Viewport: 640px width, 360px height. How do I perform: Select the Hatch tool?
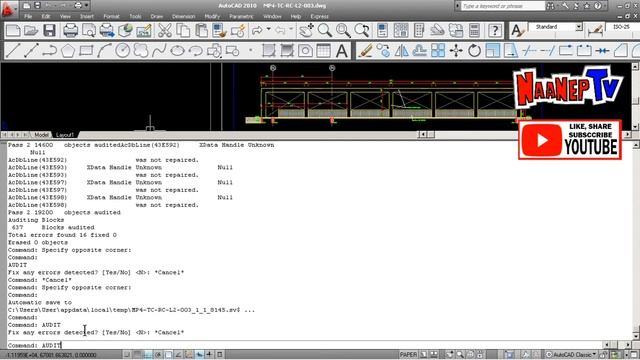point(269,51)
